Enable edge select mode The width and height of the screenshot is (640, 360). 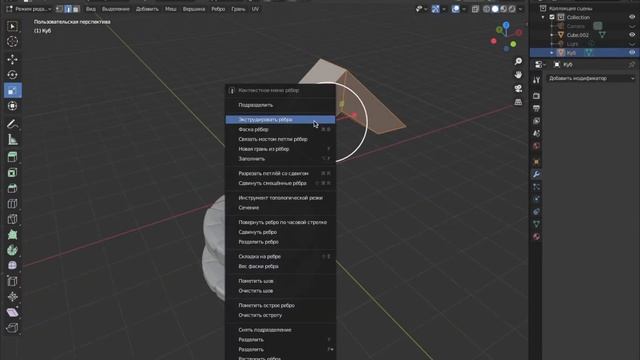coord(68,9)
